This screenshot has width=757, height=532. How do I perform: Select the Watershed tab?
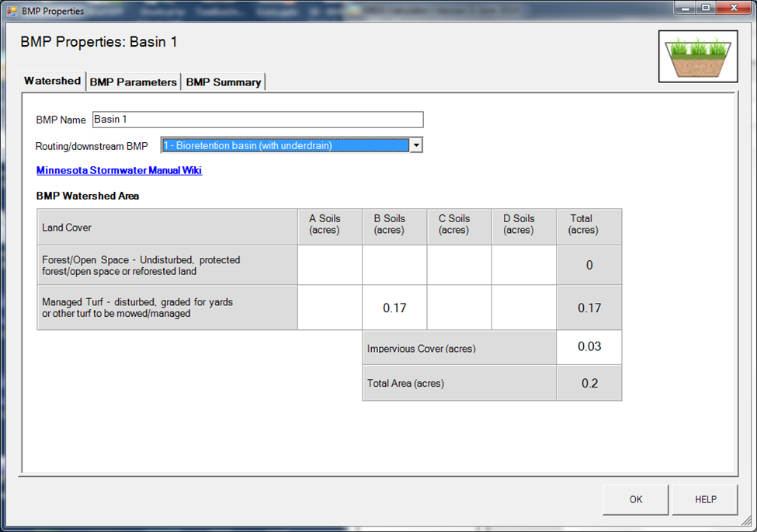52,81
